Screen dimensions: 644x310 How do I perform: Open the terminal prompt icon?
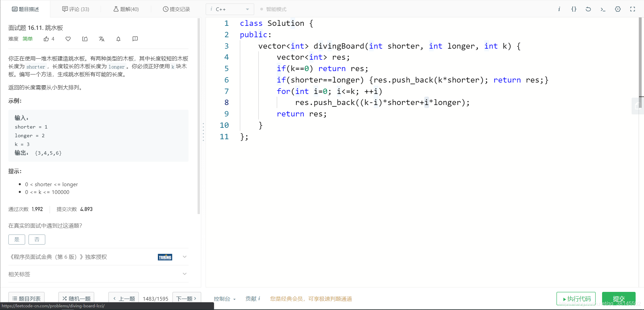[603, 9]
